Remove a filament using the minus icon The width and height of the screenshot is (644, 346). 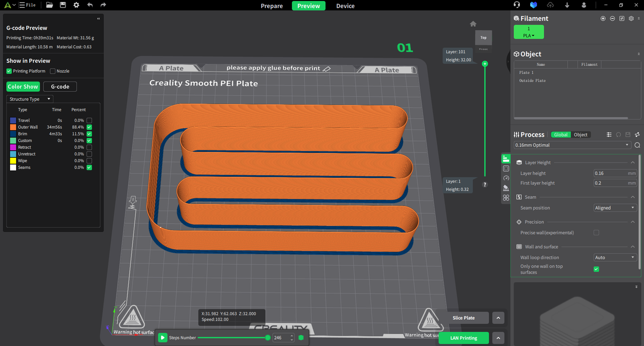click(x=612, y=18)
